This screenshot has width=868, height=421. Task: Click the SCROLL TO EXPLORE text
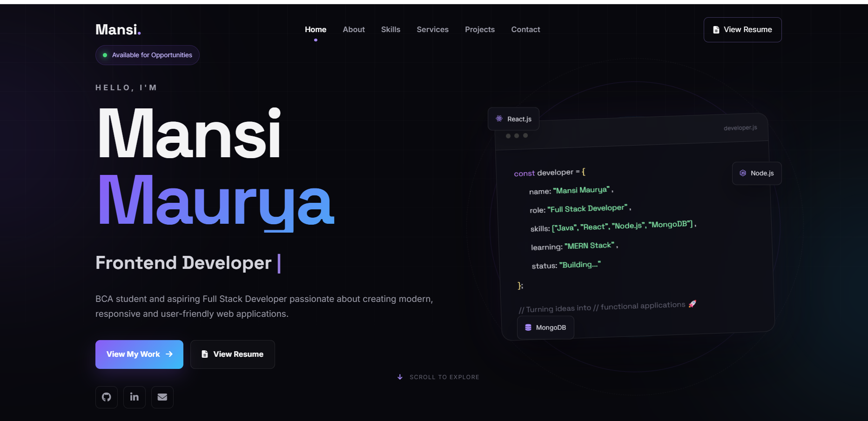point(444,377)
